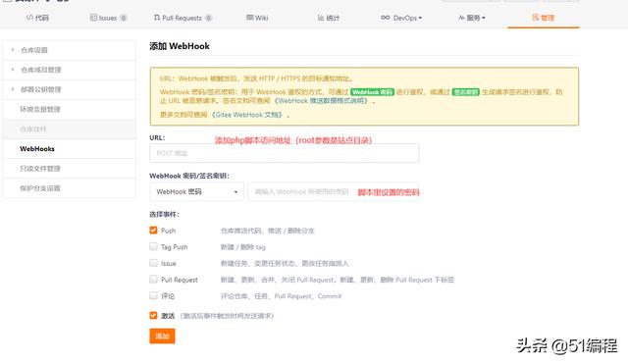This screenshot has width=628, height=364.
Task: Open the Wiki tab
Action: (257, 18)
